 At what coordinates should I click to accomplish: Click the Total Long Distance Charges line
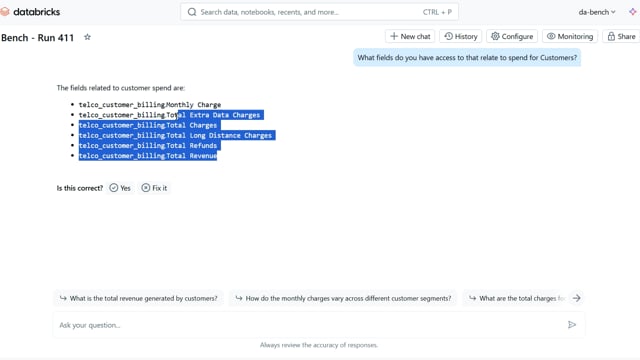click(x=175, y=136)
